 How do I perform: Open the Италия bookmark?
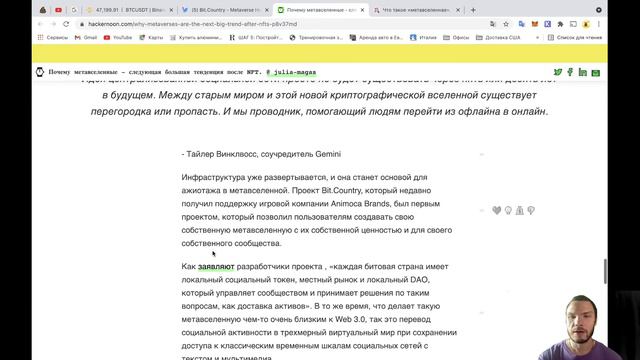423,38
